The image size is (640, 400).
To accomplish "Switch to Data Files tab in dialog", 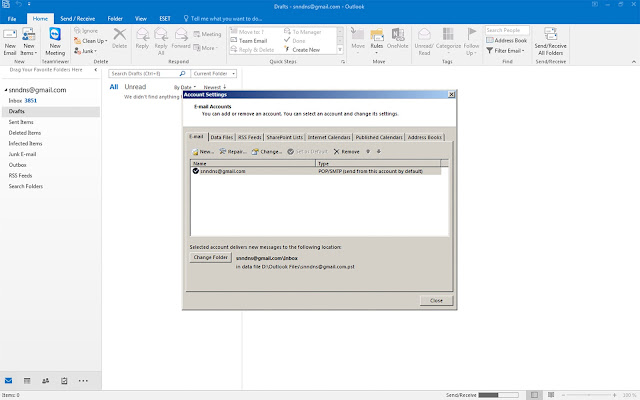I will click(x=222, y=137).
